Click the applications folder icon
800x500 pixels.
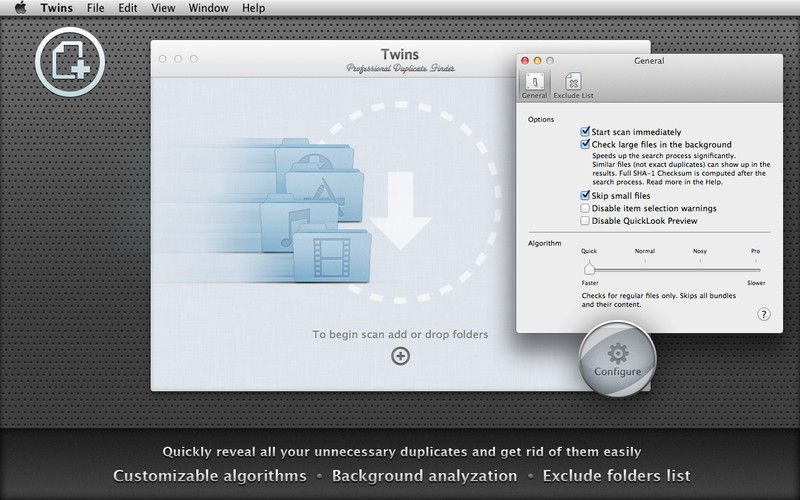tap(324, 194)
